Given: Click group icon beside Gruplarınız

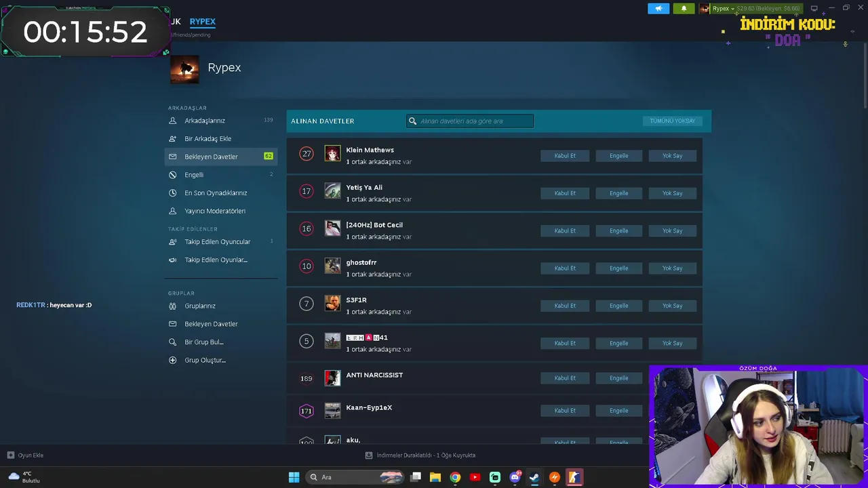Looking at the screenshot, I should tap(172, 306).
